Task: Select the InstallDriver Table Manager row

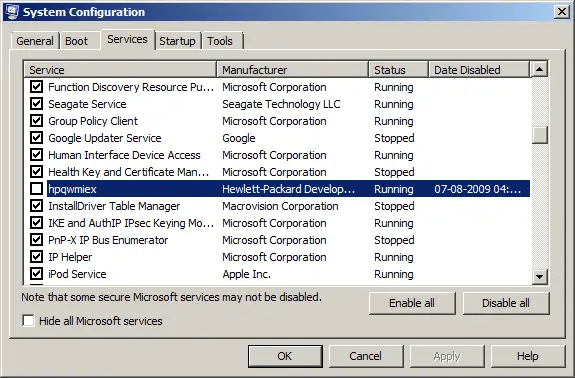Action: point(277,206)
